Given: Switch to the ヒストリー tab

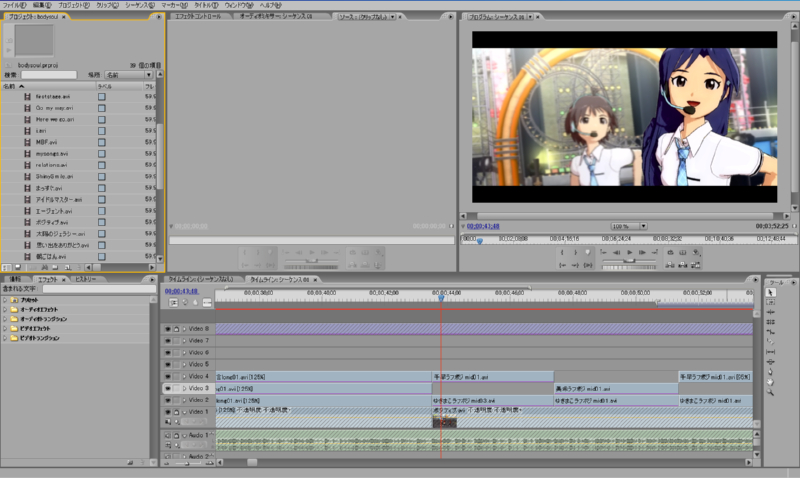Looking at the screenshot, I should point(85,280).
